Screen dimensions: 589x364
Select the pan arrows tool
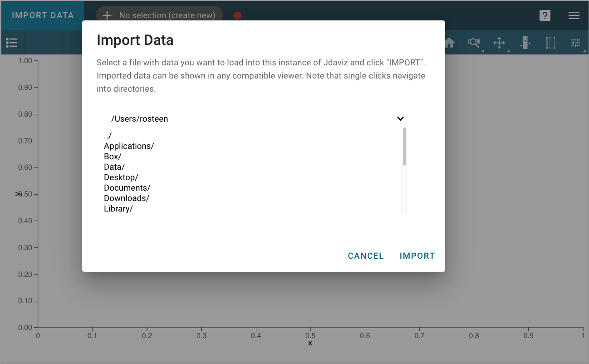click(499, 43)
